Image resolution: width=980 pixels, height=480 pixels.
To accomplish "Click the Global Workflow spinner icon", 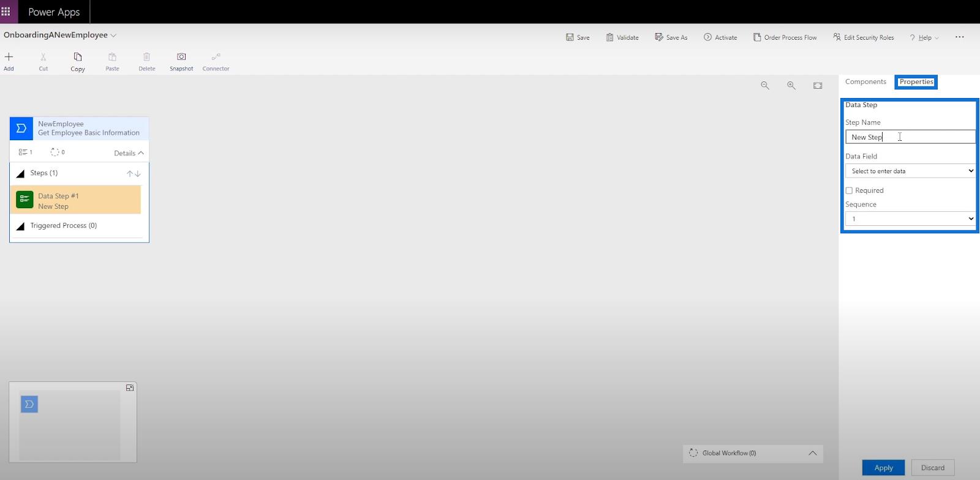I will [693, 453].
